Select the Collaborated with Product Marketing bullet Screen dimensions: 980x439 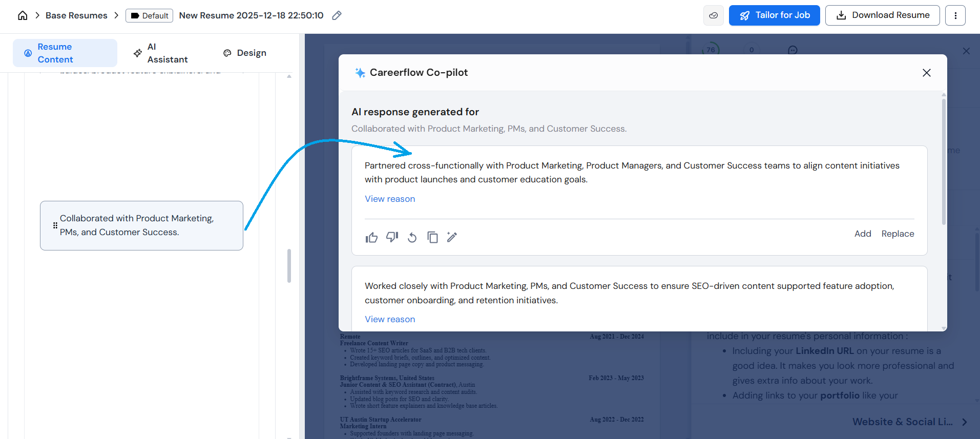pos(141,225)
